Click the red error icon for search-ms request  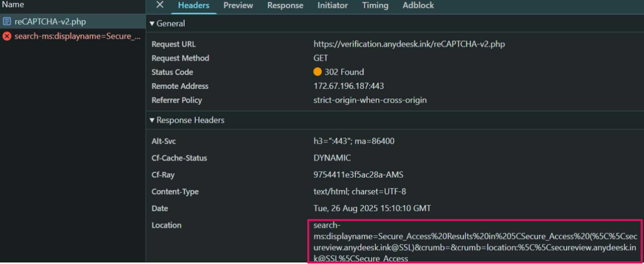(x=7, y=36)
